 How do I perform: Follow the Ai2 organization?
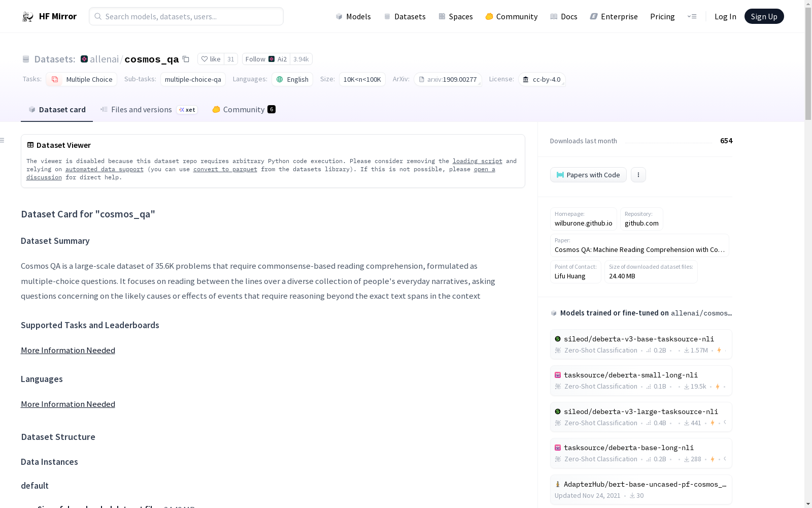tap(266, 59)
